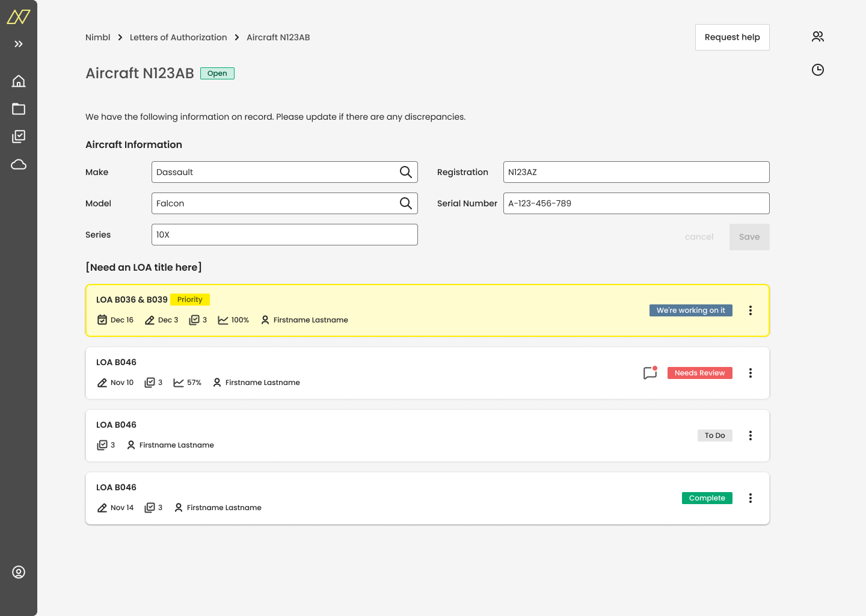Click the 57% progress value
866x616 pixels.
(194, 383)
